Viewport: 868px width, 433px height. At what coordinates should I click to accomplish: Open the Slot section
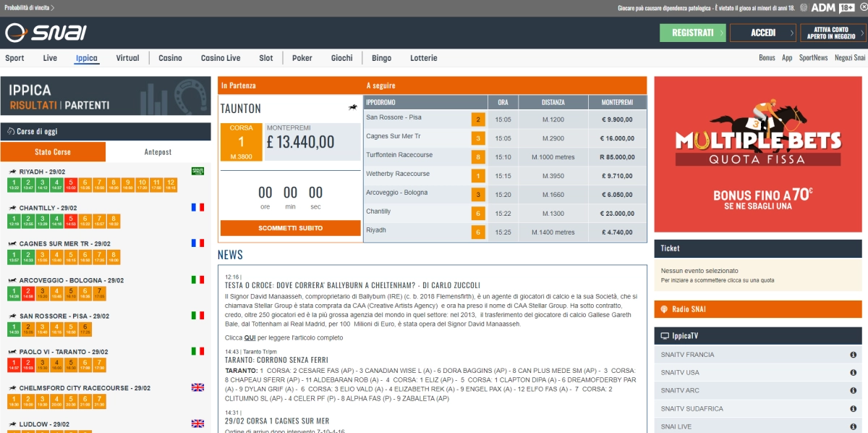266,58
